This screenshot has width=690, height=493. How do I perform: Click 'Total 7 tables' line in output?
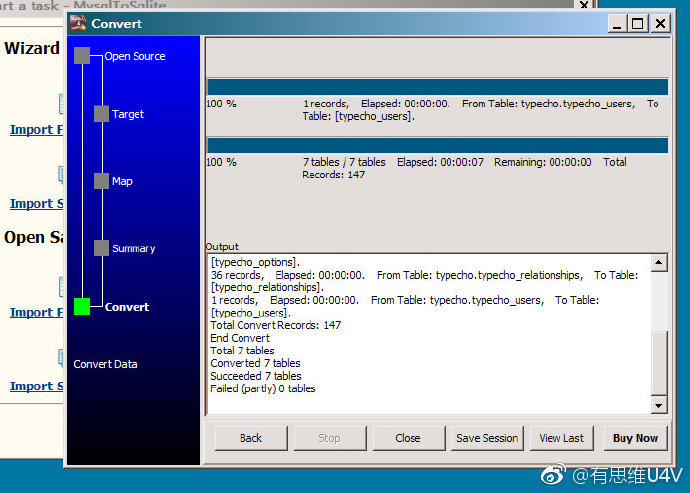242,350
